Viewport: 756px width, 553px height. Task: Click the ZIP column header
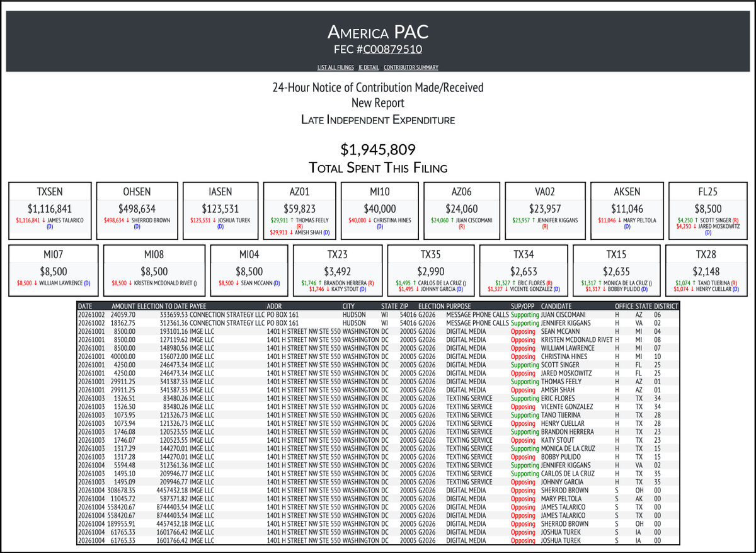click(404, 306)
